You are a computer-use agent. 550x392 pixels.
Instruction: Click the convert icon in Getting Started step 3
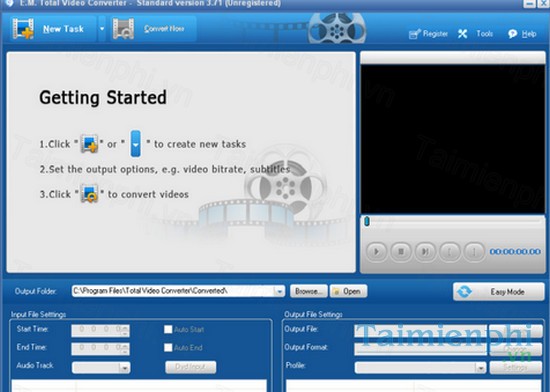tap(89, 194)
